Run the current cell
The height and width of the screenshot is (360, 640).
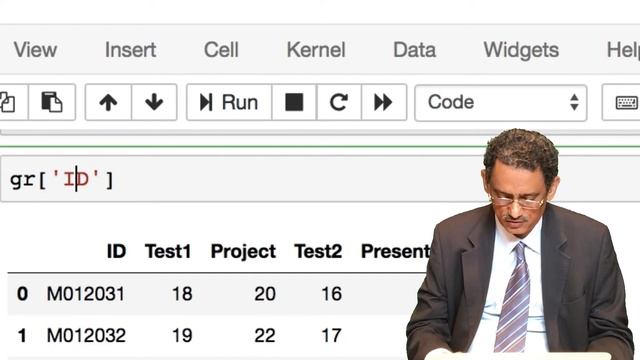(x=229, y=102)
